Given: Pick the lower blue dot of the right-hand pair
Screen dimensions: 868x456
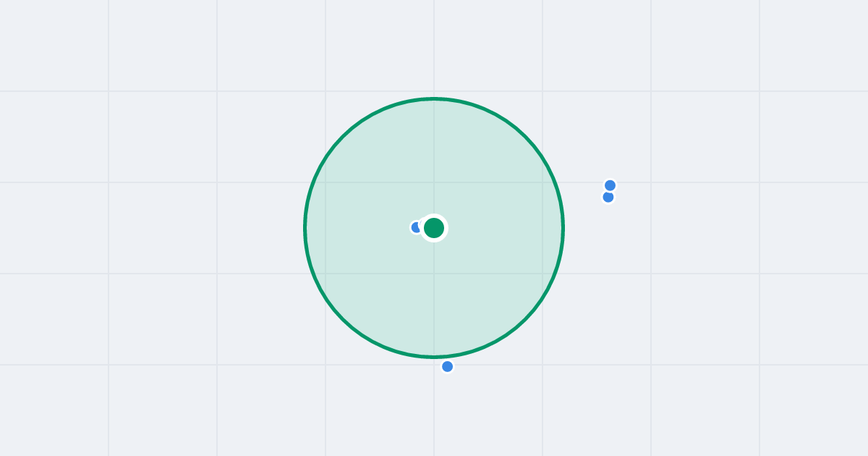Looking at the screenshot, I should tap(608, 197).
